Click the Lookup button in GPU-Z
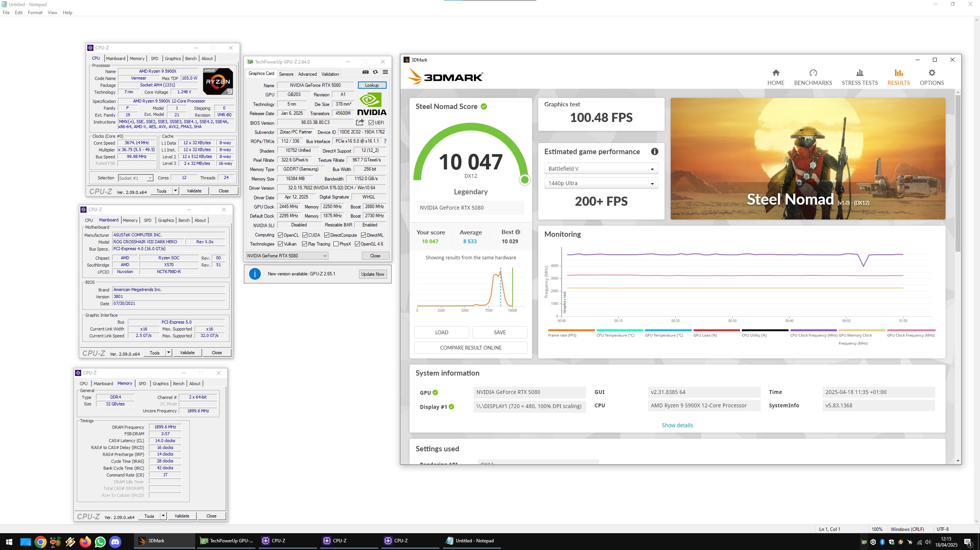Image resolution: width=980 pixels, height=550 pixels. [x=372, y=85]
